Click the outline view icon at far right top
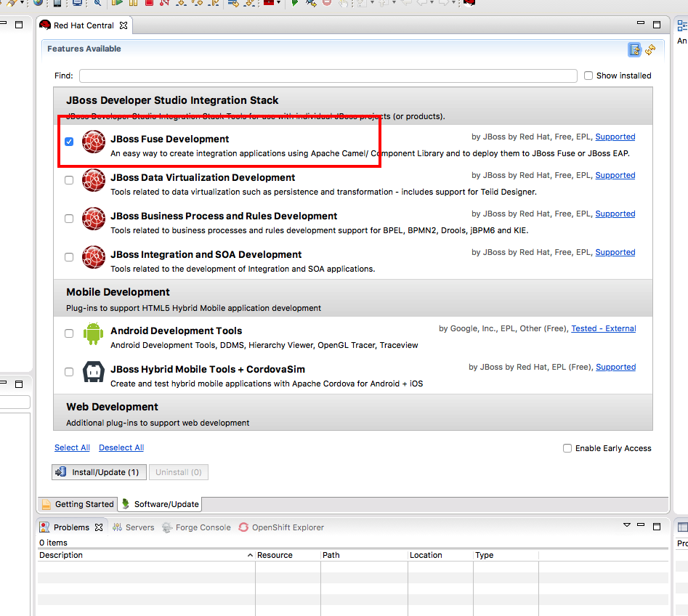The height and width of the screenshot is (616, 688). coord(683,25)
